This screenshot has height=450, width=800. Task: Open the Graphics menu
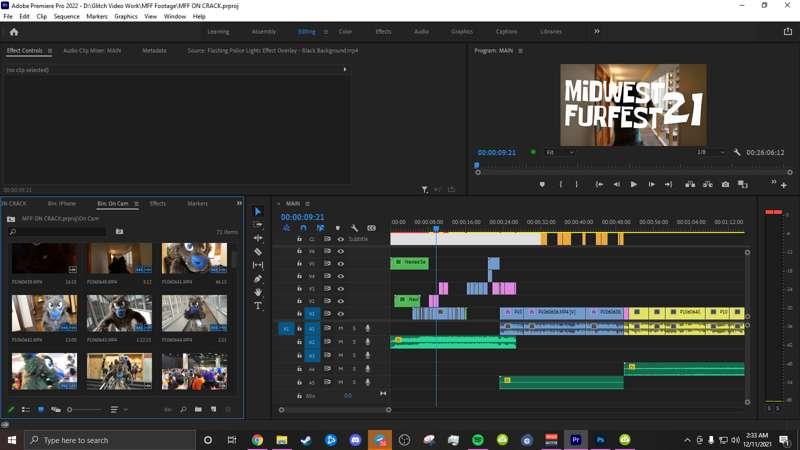[x=126, y=16]
